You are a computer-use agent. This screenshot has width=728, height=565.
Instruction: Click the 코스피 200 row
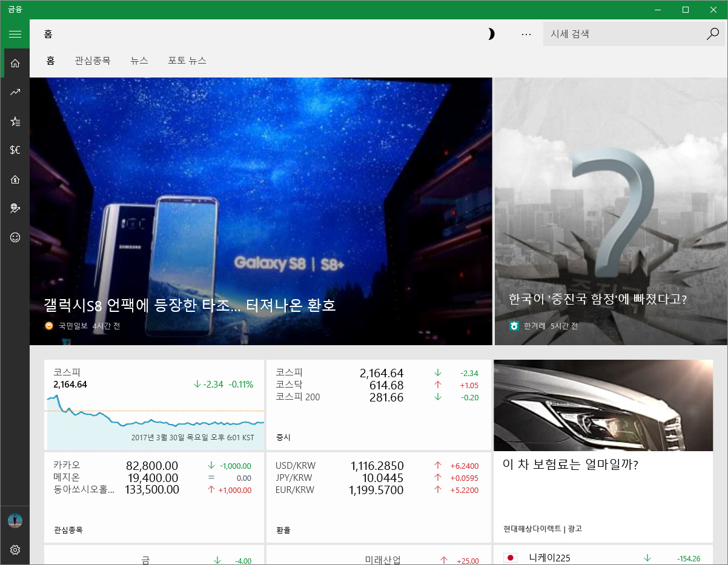pos(379,397)
